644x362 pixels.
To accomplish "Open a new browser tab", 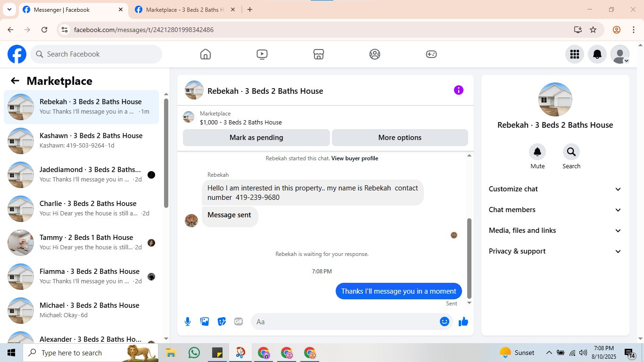I will tap(250, 9).
